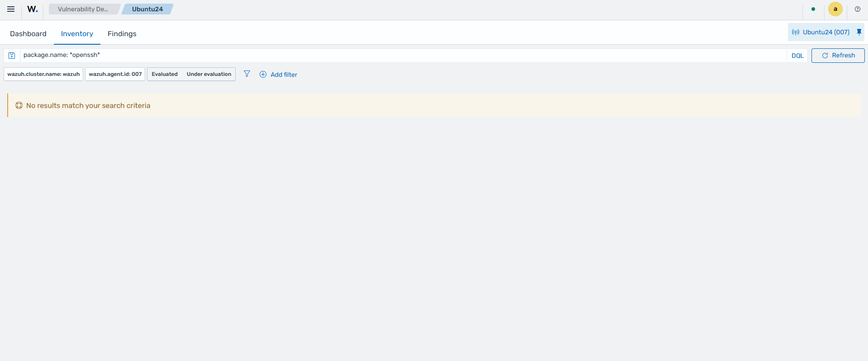Open the help question mark icon
The height and width of the screenshot is (361, 868).
coord(857,9)
